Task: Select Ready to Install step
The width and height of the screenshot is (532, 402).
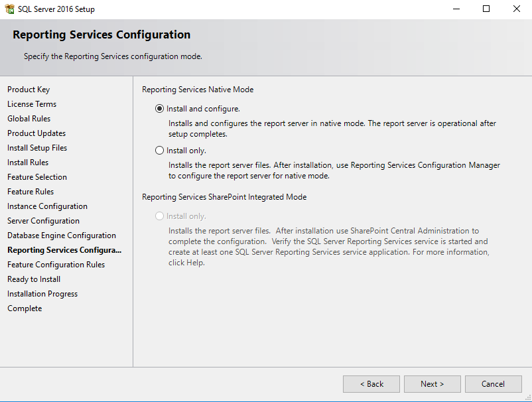Action: pyautogui.click(x=34, y=279)
